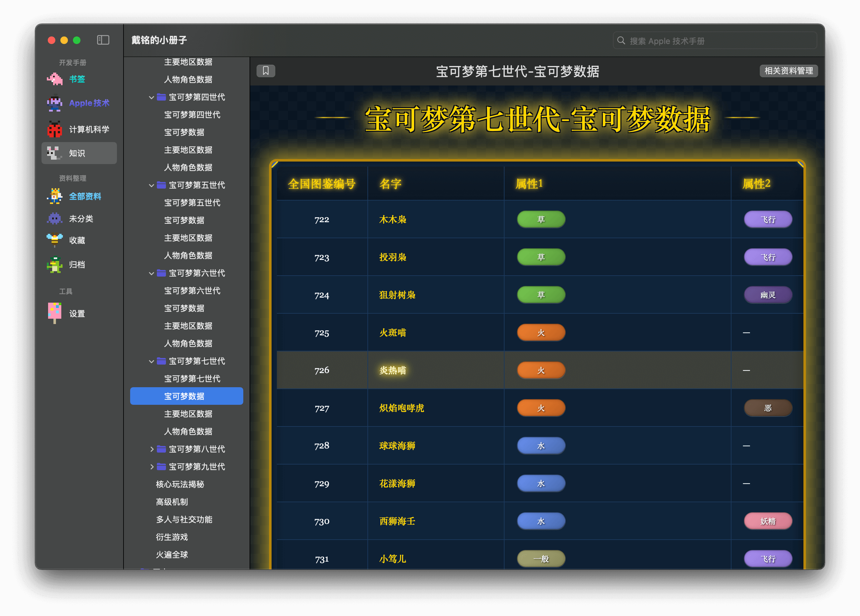Open 火遍全球 entry
This screenshot has height=616, width=860.
pyautogui.click(x=172, y=555)
